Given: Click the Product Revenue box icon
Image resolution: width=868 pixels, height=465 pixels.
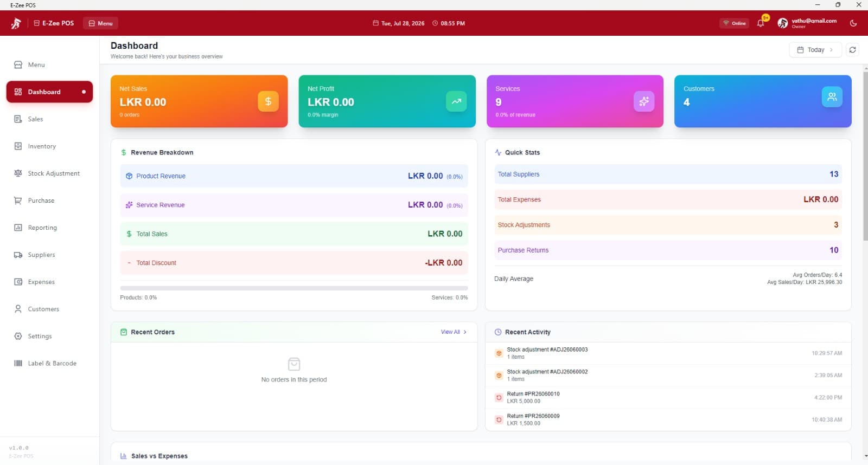Looking at the screenshot, I should tap(129, 176).
